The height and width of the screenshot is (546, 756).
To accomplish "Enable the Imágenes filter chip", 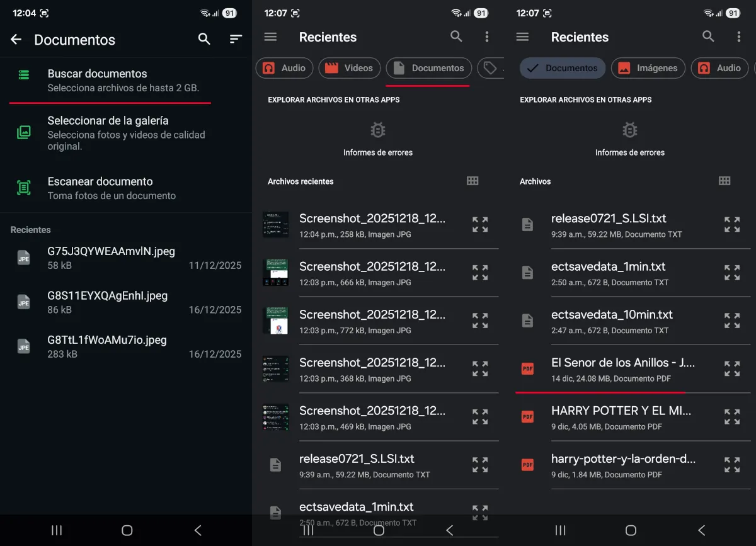I will (x=648, y=68).
